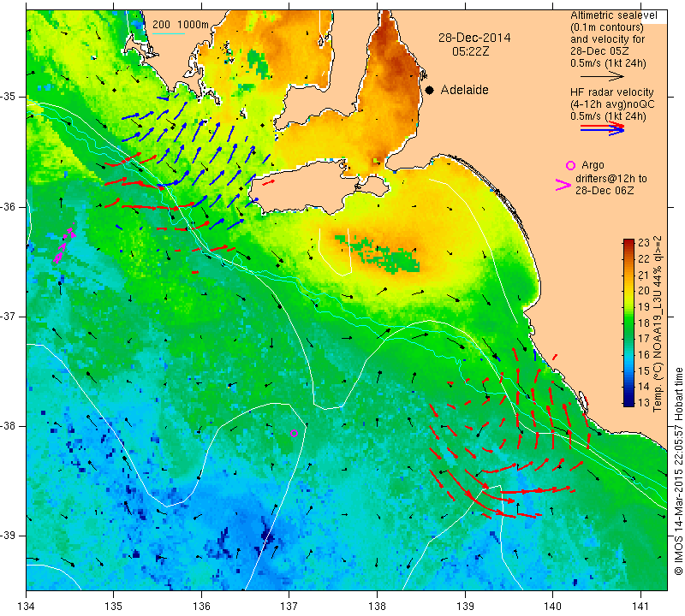Click the 140 longitude axis label

[x=552, y=606]
